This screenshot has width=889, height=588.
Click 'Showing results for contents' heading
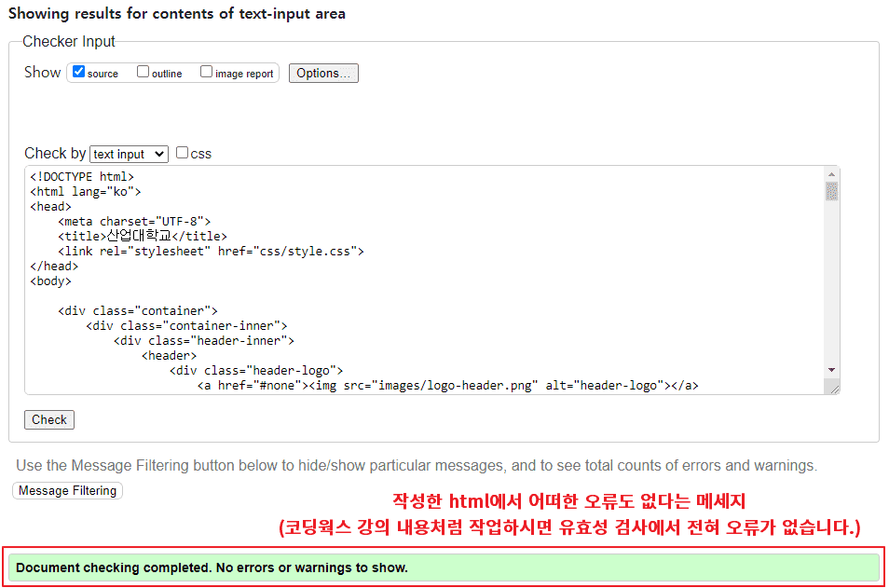point(177,14)
